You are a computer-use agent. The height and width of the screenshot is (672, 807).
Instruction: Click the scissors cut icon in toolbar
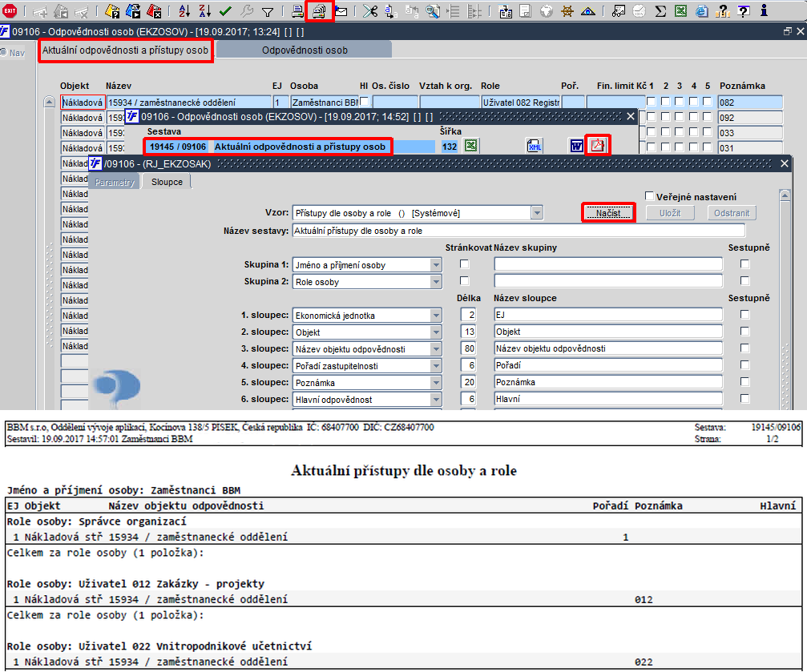369,11
